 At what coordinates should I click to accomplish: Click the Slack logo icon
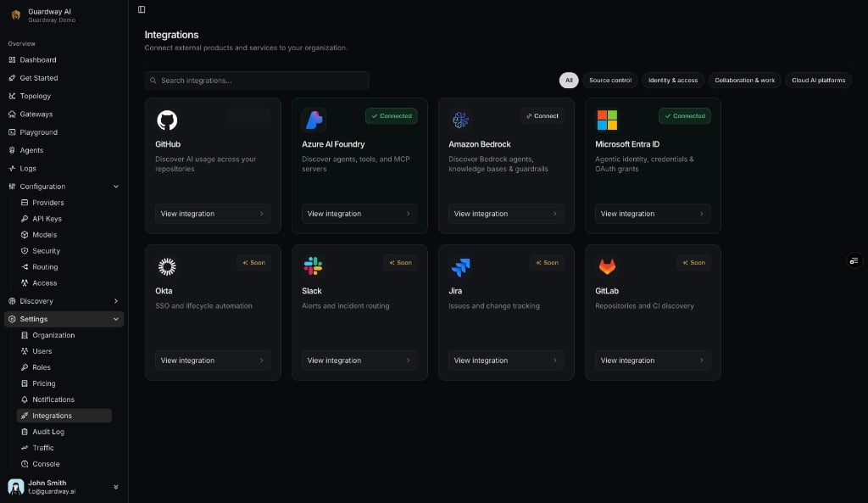pyautogui.click(x=314, y=266)
